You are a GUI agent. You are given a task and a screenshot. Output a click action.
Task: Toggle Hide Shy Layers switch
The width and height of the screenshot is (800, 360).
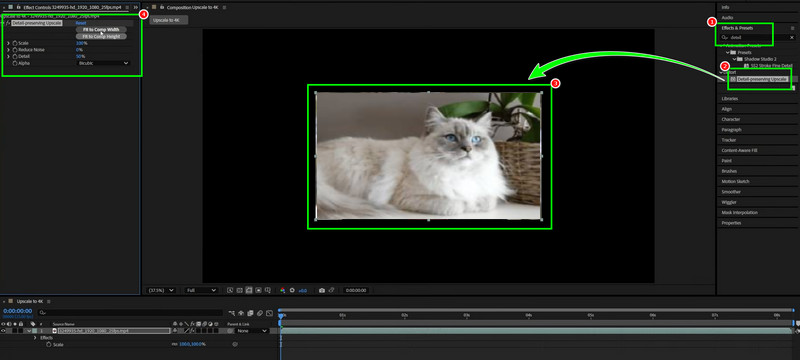(x=241, y=313)
